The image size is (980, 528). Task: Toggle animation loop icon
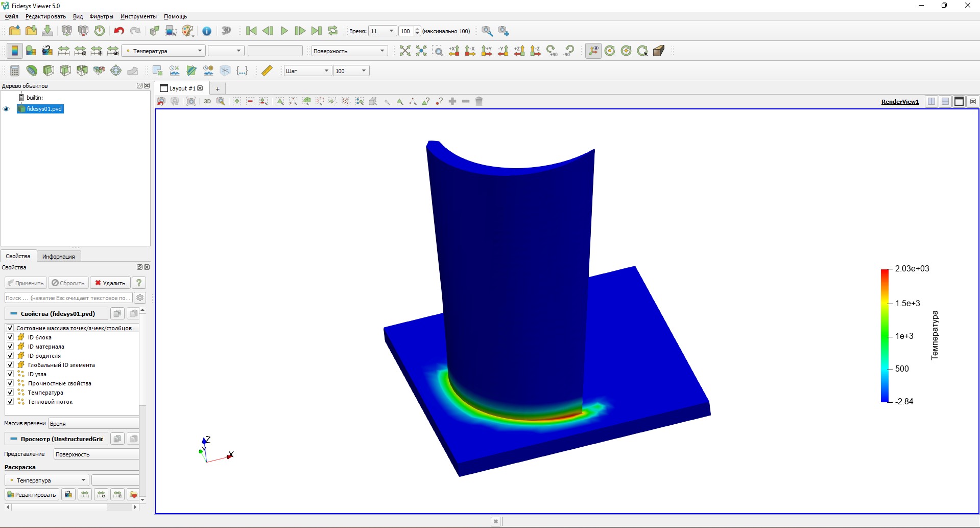[x=333, y=31]
